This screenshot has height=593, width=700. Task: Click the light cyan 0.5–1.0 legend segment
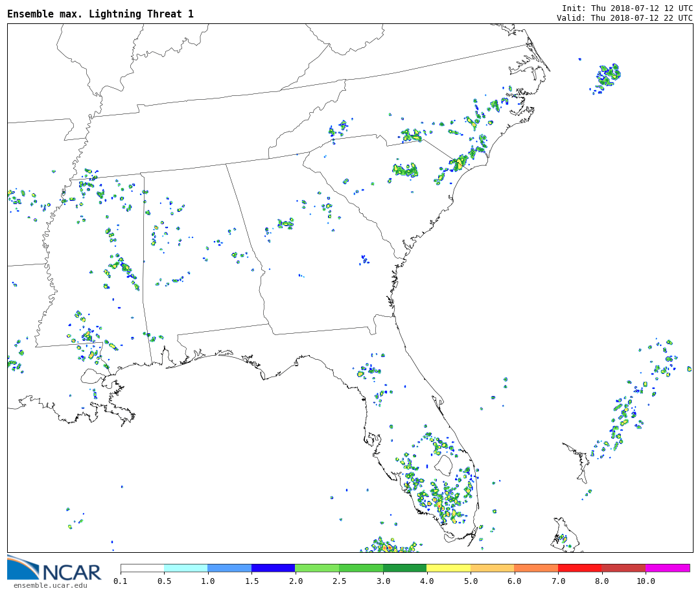click(x=185, y=568)
